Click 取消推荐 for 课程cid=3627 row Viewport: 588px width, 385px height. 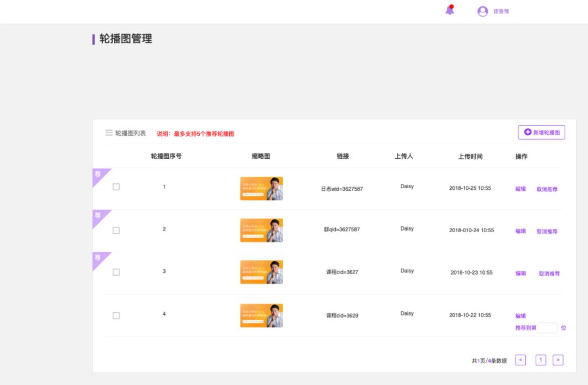pyautogui.click(x=549, y=274)
